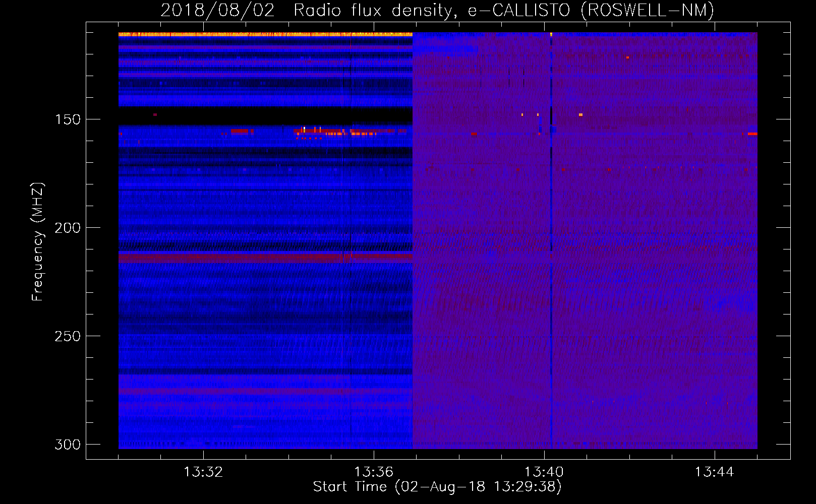Click the plot title '2018/08/02 Radio flux density, e-CALLISTO (ROSWELL-NM)'
This screenshot has width=816, height=504.
437,10
